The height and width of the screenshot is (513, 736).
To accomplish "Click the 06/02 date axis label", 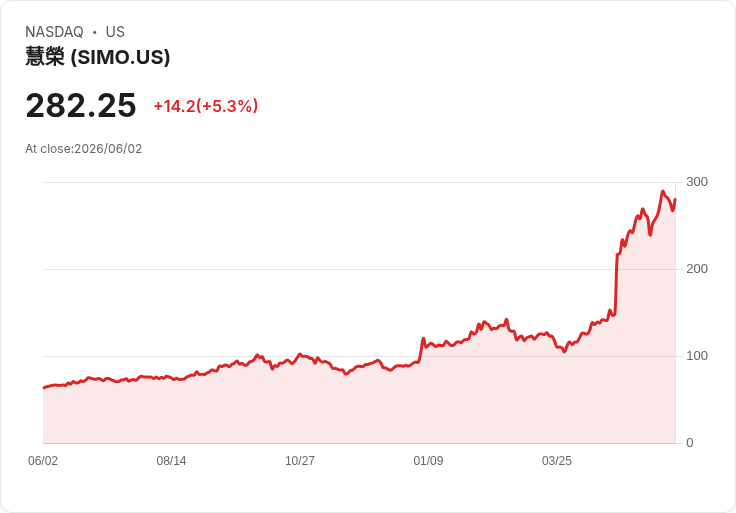I will 43,460.
